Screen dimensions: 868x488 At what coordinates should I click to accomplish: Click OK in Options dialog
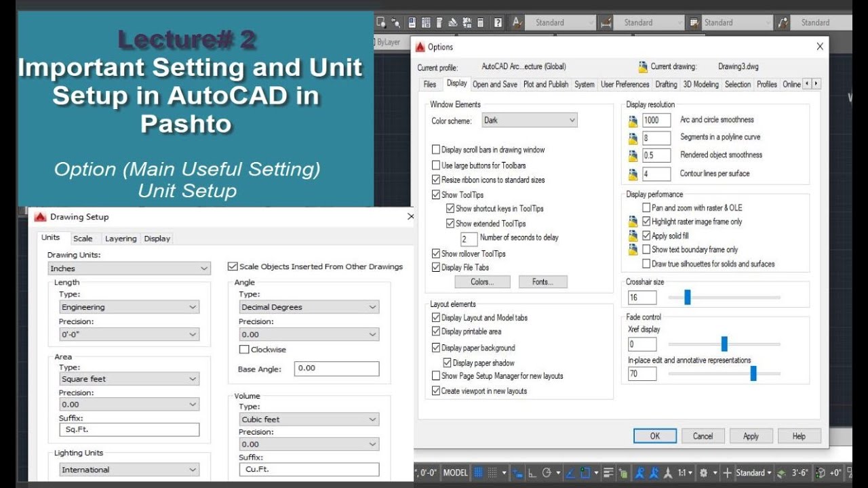click(654, 436)
